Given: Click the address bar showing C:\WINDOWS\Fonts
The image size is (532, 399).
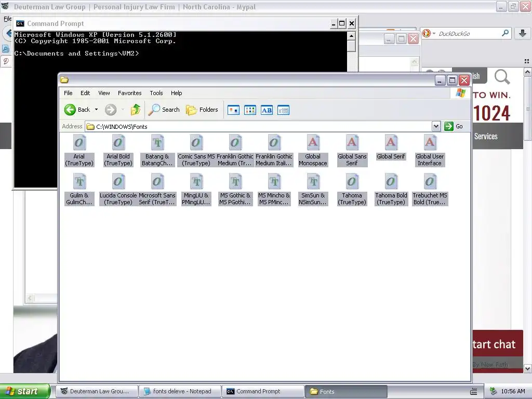Looking at the screenshot, I should [x=259, y=127].
